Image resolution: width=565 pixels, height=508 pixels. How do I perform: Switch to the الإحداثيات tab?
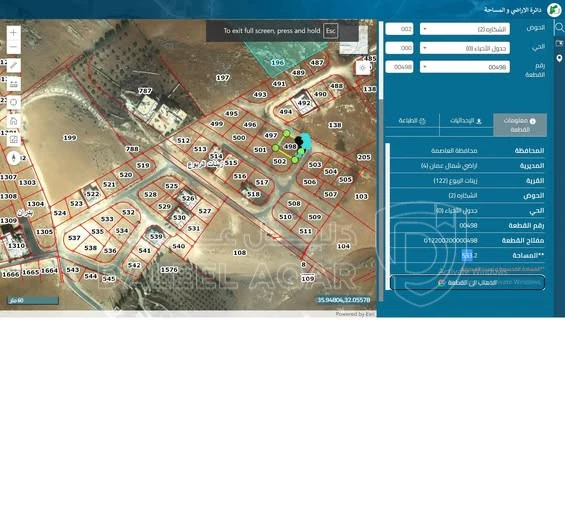[466, 121]
